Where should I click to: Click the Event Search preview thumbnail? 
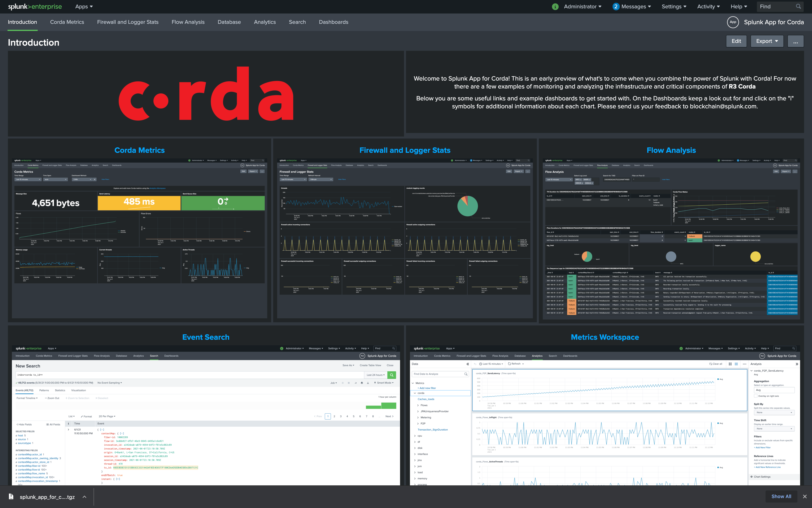tap(206, 415)
